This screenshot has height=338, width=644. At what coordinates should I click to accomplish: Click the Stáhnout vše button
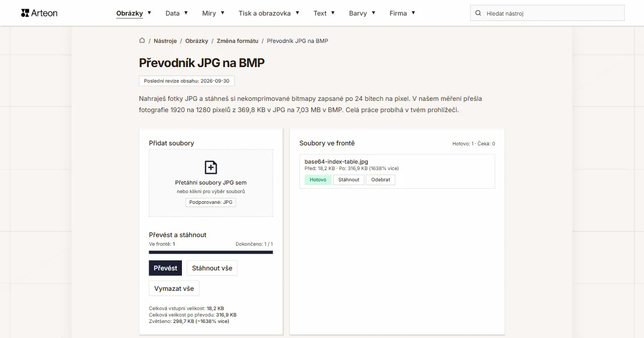tap(212, 268)
